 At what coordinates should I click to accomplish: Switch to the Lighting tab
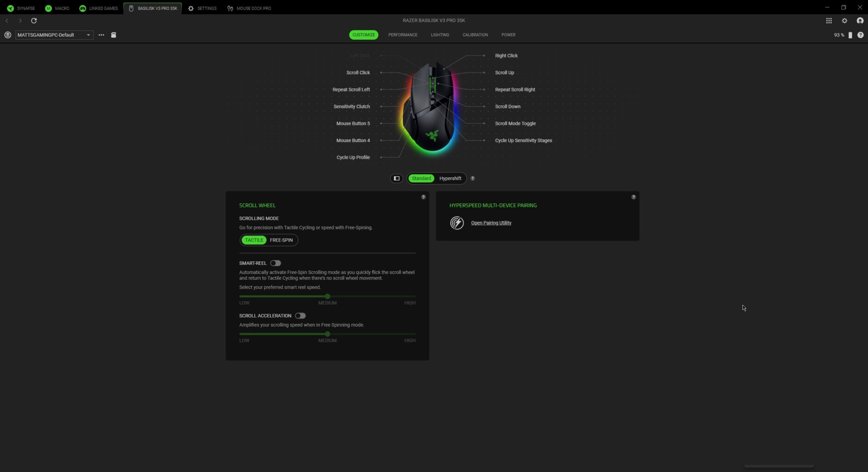440,35
